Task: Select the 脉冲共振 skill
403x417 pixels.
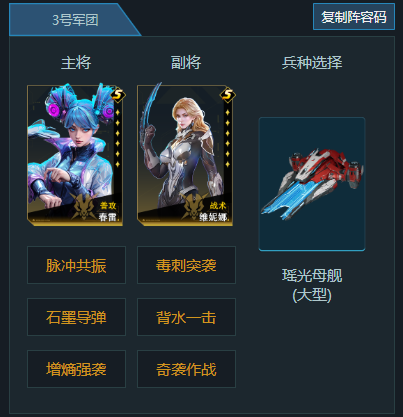Action: click(x=76, y=265)
